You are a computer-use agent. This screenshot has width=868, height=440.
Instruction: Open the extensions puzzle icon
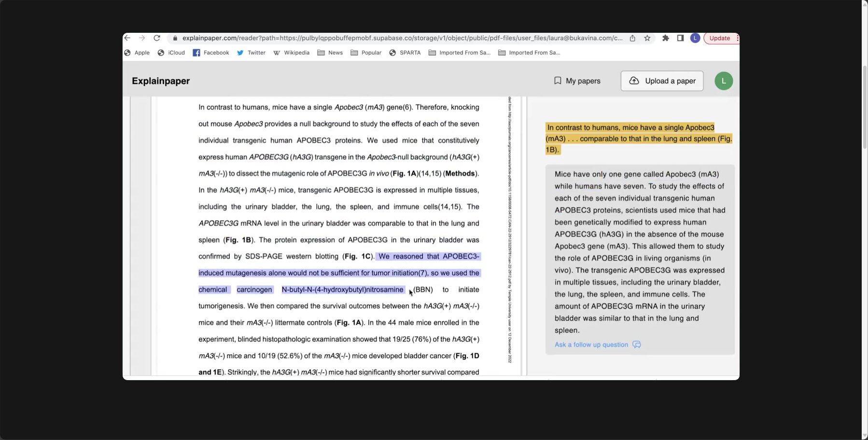point(666,38)
